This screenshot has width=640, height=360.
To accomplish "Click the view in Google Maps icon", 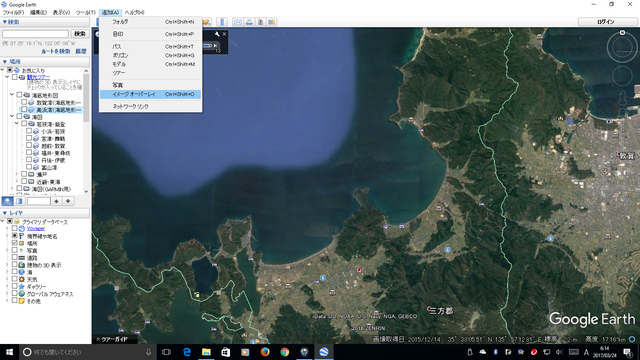I will [271, 22].
